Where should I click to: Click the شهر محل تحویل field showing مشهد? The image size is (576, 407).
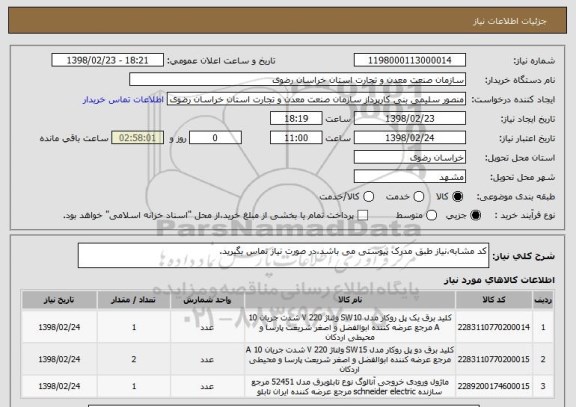[410, 177]
